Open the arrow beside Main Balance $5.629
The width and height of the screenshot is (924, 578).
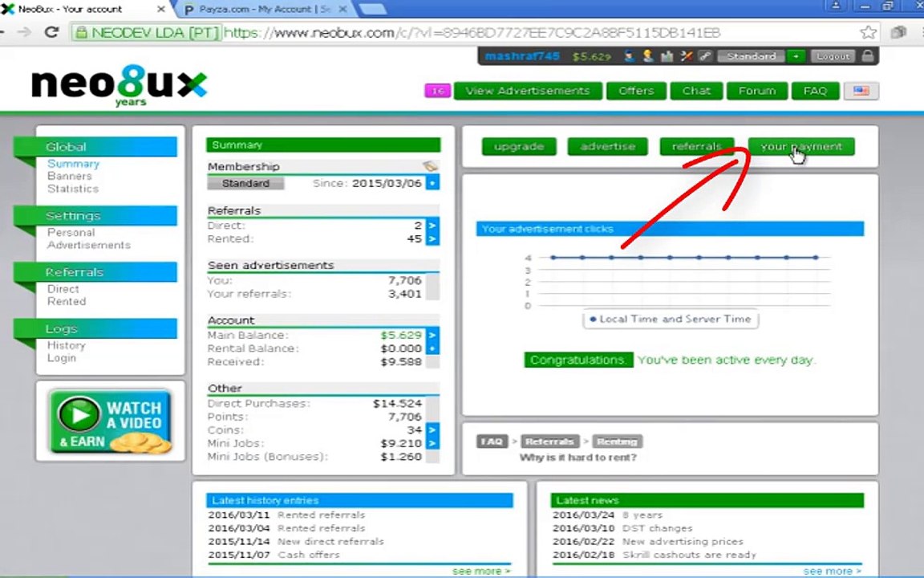tap(432, 335)
